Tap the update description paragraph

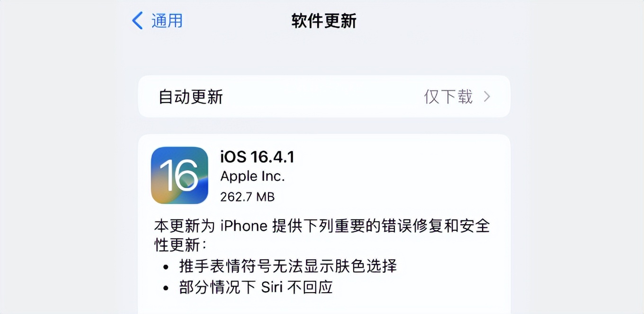(323, 235)
